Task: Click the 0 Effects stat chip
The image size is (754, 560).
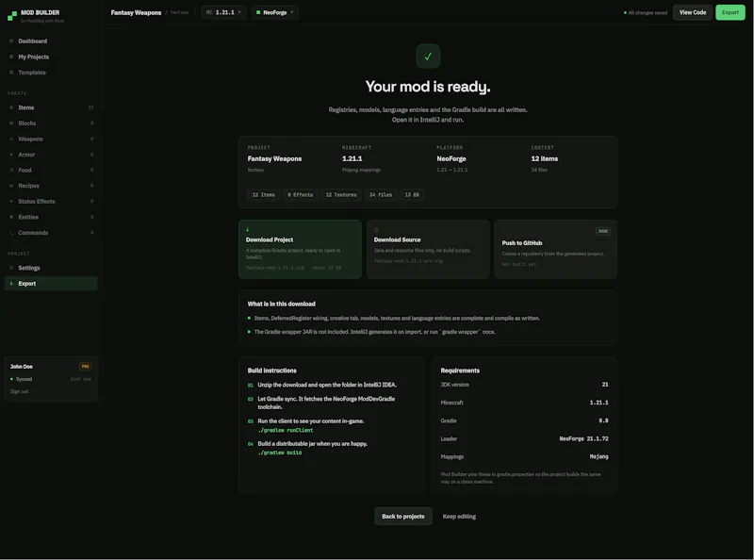Action: [x=300, y=195]
